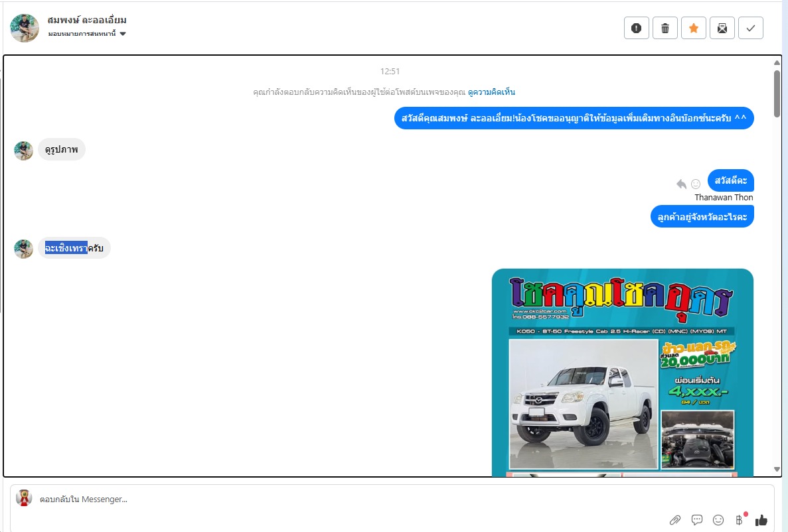
Task: Open the car advertisement image
Action: (622, 372)
